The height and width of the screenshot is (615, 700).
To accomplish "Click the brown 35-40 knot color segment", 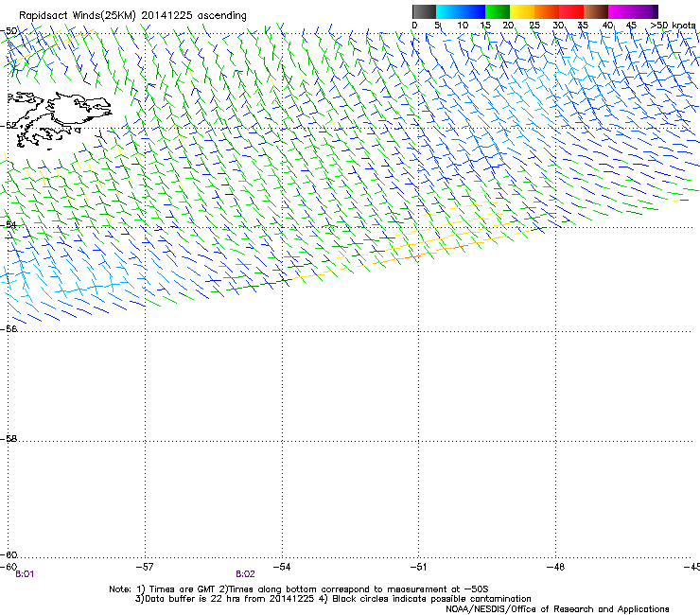I will click(596, 11).
